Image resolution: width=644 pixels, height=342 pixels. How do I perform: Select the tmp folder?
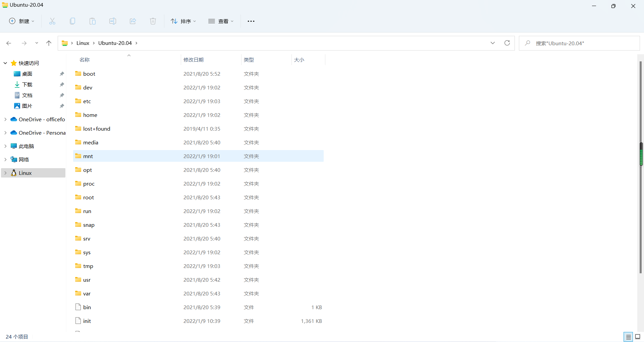pos(198,266)
